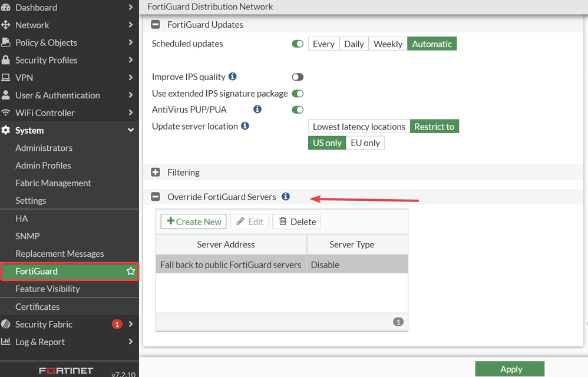This screenshot has height=377, width=588.
Task: Enable Improve IPS quality switch
Action: click(298, 77)
